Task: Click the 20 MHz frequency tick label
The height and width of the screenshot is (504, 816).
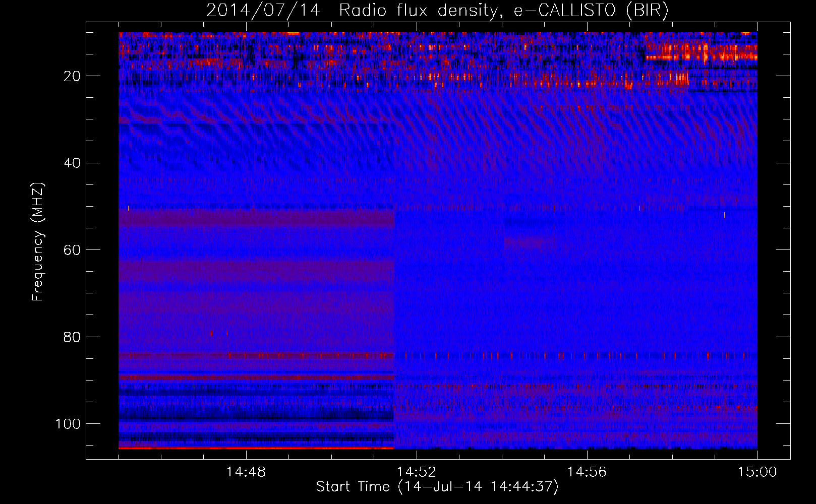Action: click(72, 76)
